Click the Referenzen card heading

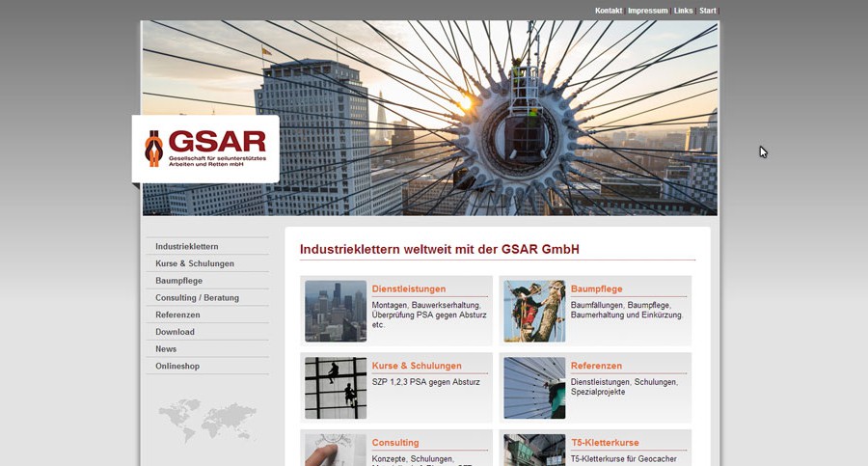596,366
